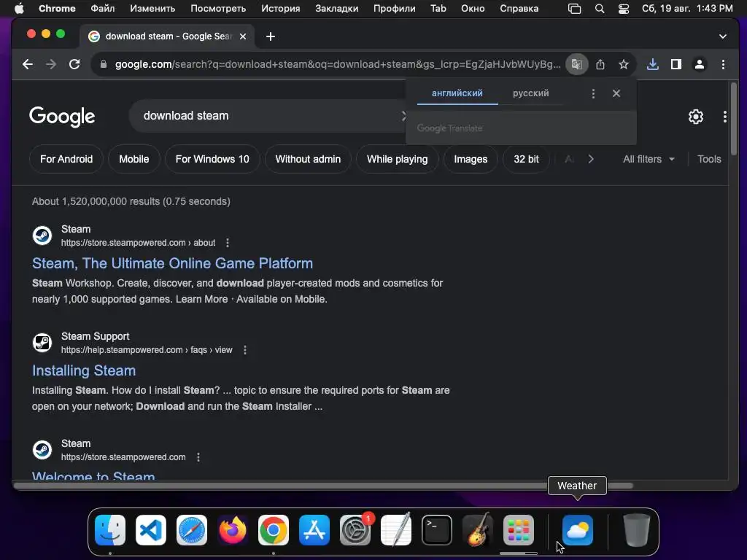The width and height of the screenshot is (747, 560).
Task: Open the Apple menu
Action: [x=19, y=9]
